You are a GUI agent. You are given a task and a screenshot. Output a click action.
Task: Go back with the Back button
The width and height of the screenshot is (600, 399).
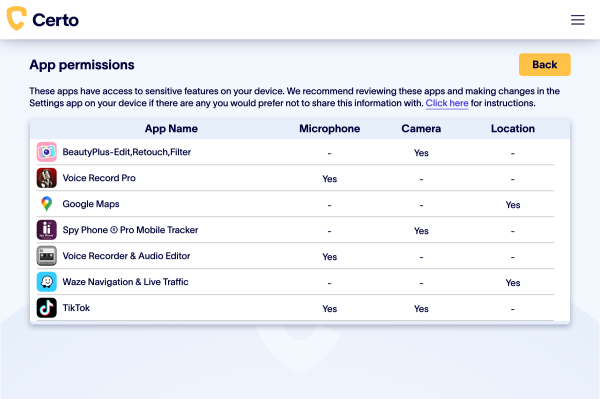pos(545,65)
